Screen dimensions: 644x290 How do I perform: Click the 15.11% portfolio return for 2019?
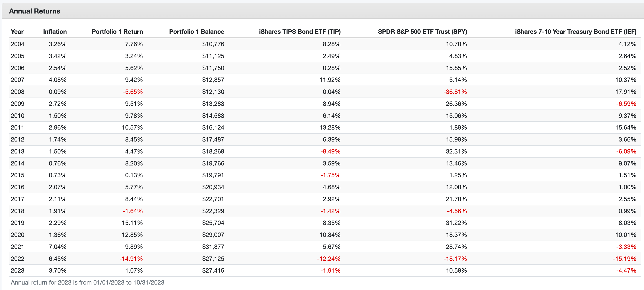132,223
